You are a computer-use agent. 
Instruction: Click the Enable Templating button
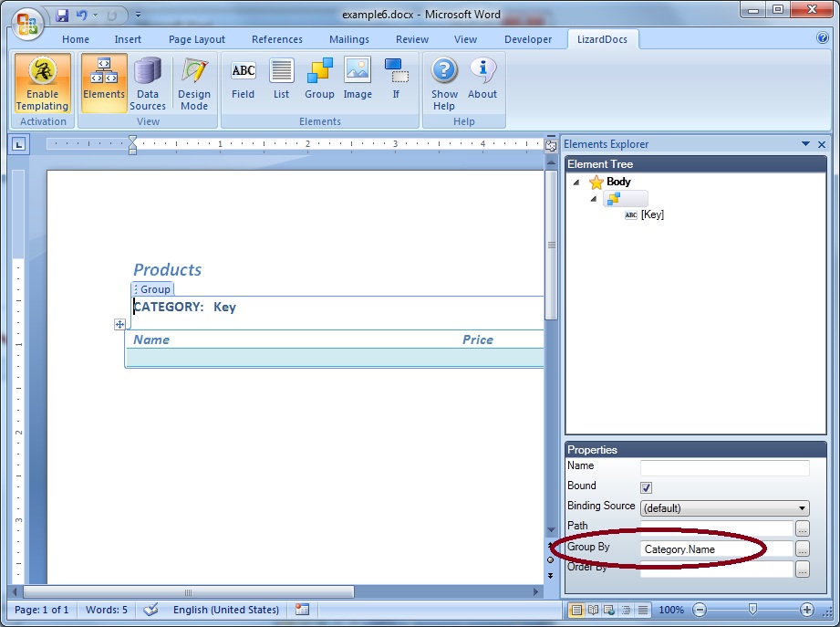tap(42, 84)
